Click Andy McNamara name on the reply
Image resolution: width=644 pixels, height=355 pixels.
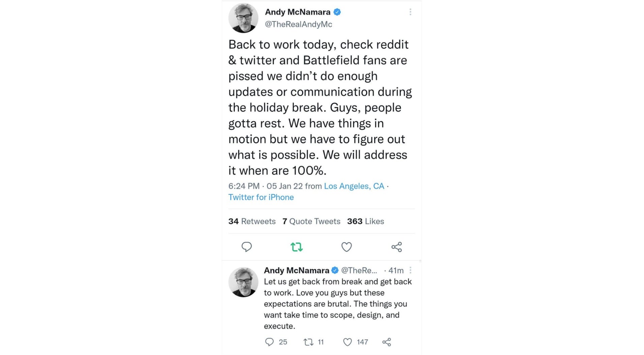(296, 270)
